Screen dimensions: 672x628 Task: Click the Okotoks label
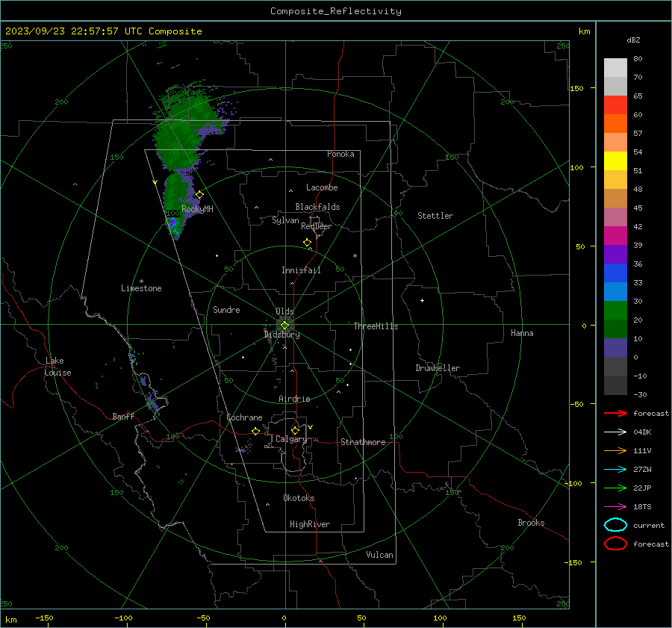pos(299,498)
